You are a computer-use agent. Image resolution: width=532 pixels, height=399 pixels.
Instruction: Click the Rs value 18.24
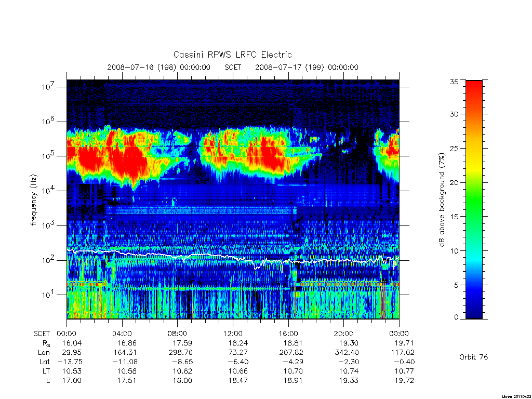point(238,343)
